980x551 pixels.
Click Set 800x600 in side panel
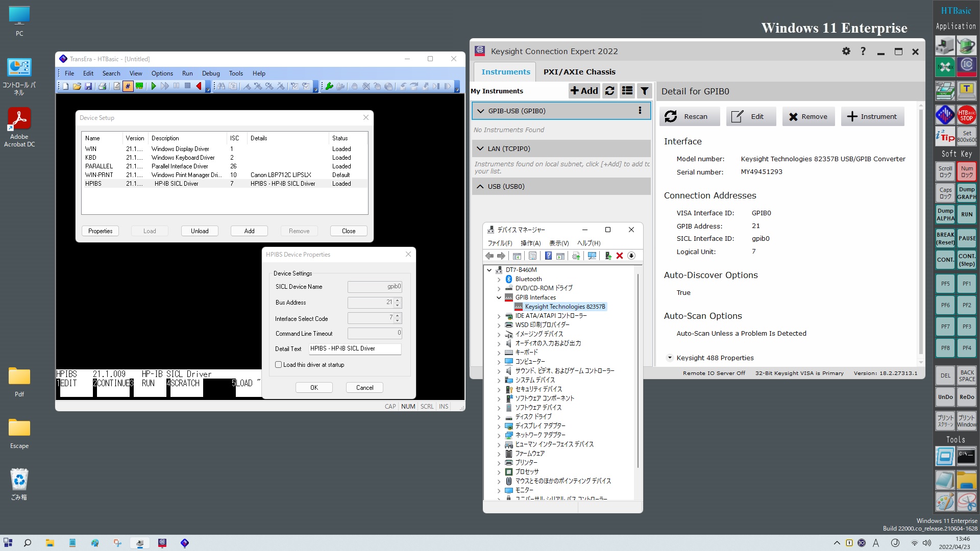(966, 136)
